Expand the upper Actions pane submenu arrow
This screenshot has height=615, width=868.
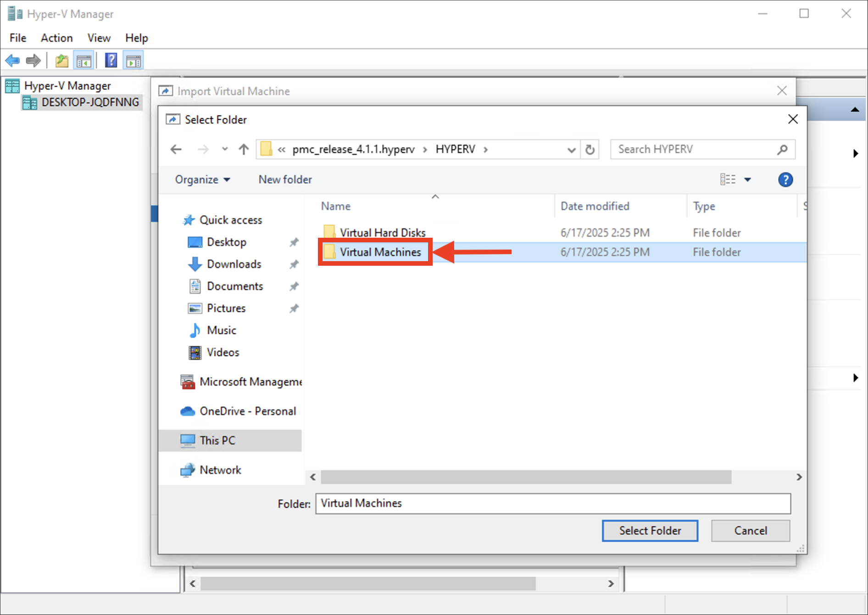click(856, 153)
